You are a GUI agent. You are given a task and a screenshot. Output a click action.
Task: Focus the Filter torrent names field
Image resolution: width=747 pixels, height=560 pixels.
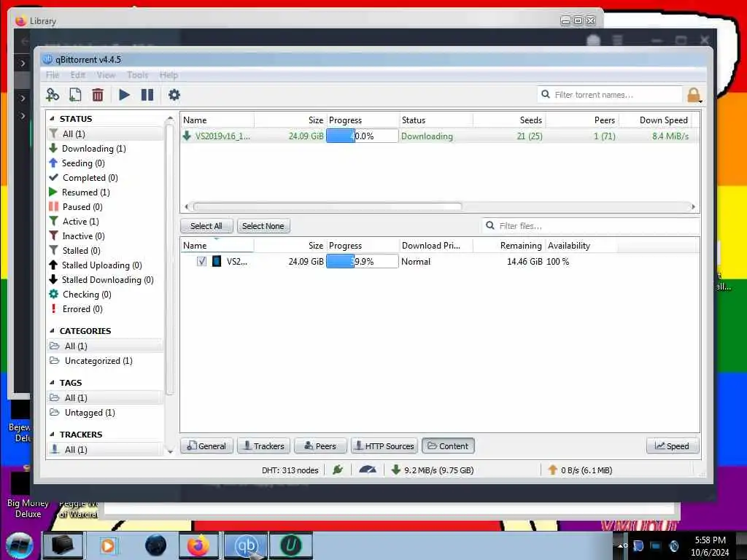610,94
